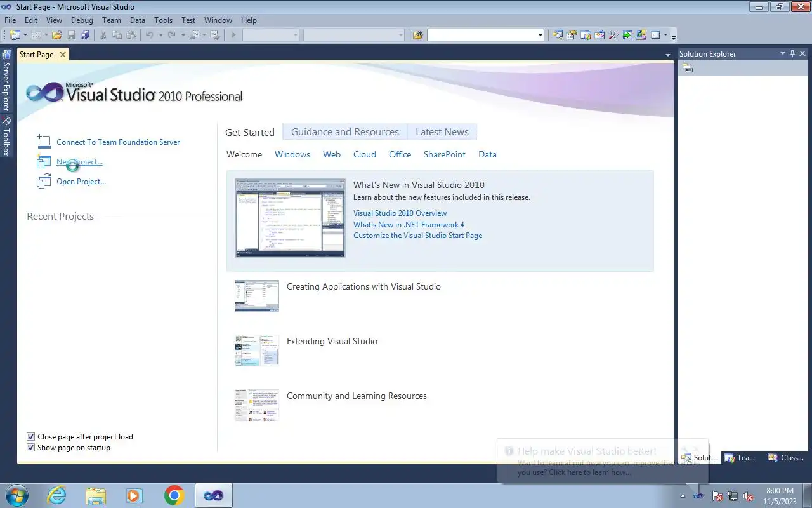Click the Redo arrow icon
Image resolution: width=812 pixels, height=508 pixels.
click(171, 35)
